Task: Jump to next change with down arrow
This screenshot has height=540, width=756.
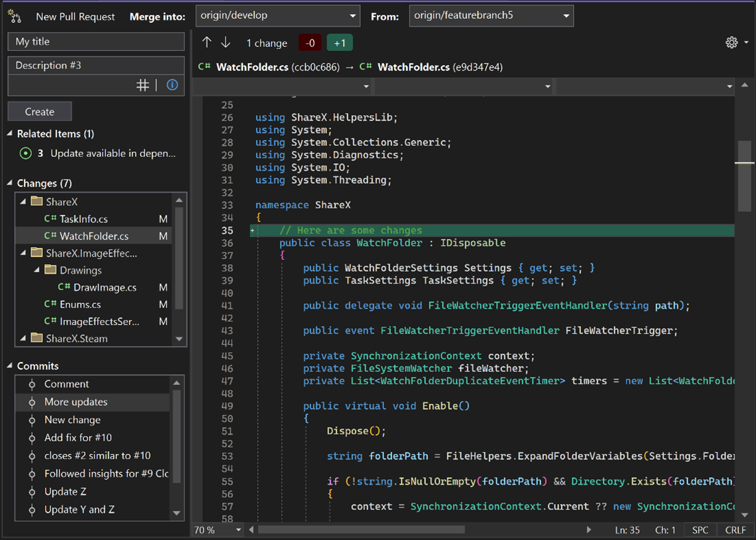Action: (x=226, y=43)
